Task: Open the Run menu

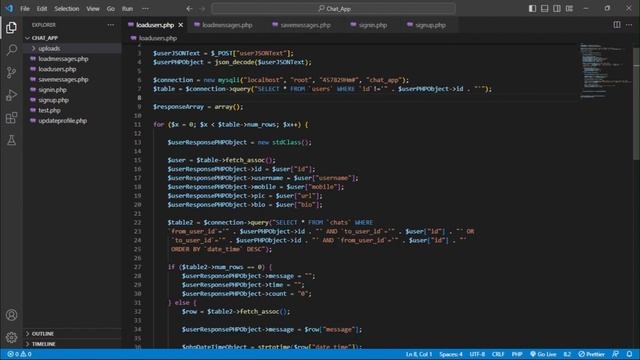Action: [x=127, y=9]
